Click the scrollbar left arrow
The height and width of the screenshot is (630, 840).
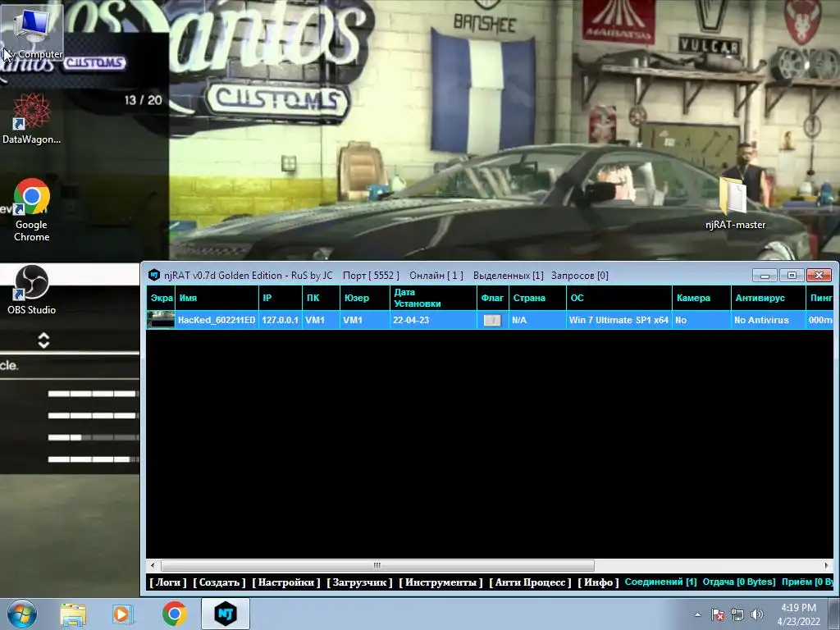coord(153,565)
